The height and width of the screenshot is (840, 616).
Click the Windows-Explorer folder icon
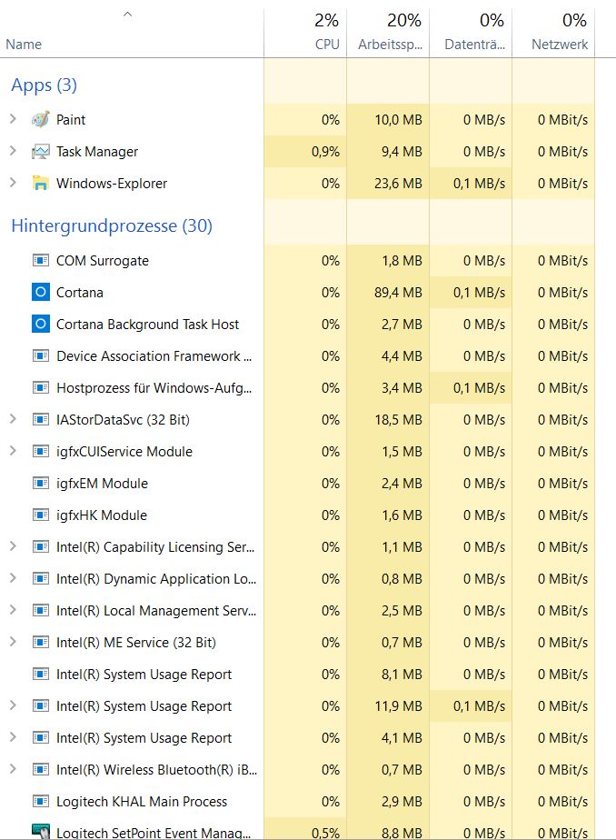[x=40, y=184]
